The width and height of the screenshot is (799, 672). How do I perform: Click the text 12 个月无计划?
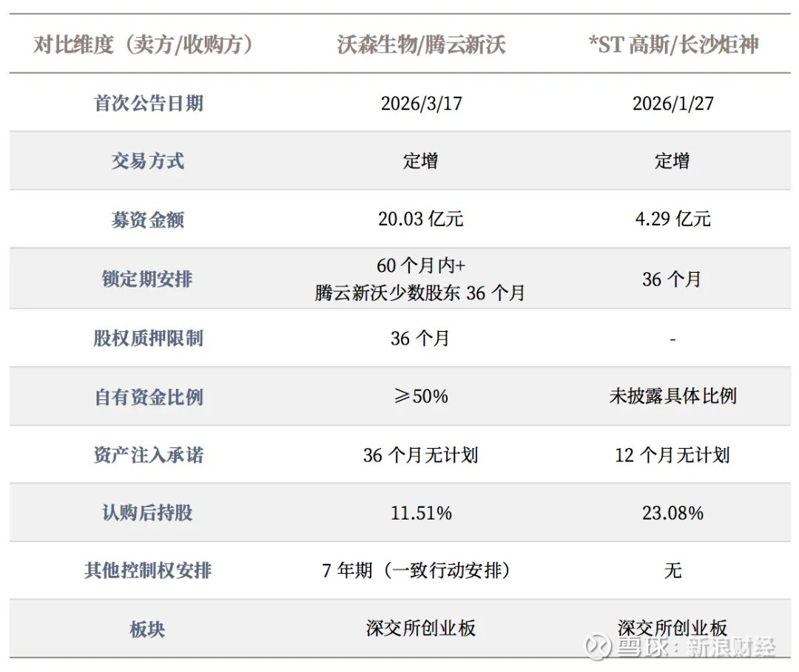point(672,455)
